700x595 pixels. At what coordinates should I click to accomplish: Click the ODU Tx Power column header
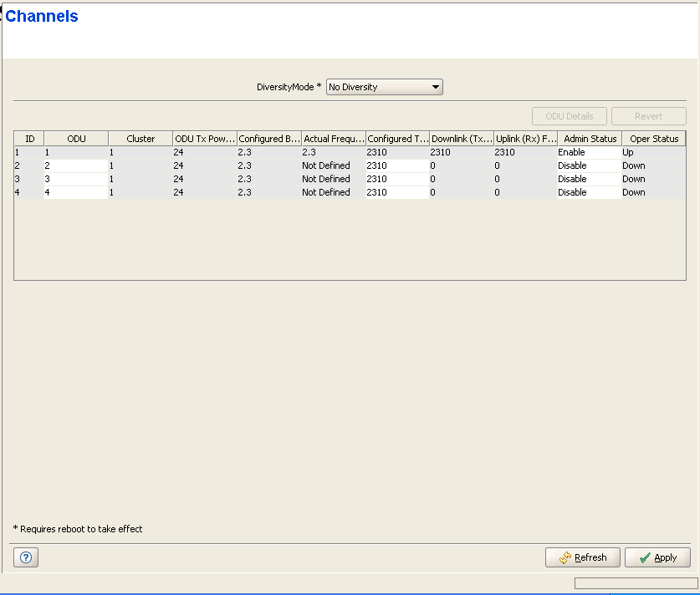click(x=205, y=139)
